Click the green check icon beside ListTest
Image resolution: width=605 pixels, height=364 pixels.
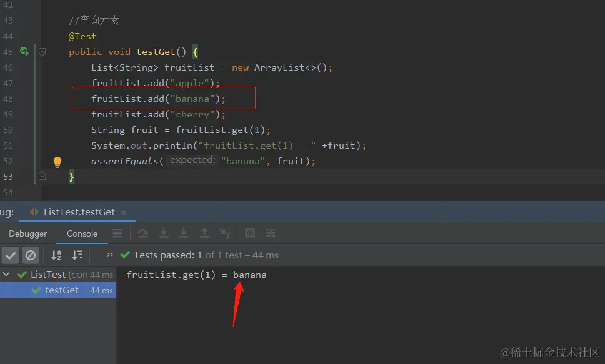click(x=22, y=275)
